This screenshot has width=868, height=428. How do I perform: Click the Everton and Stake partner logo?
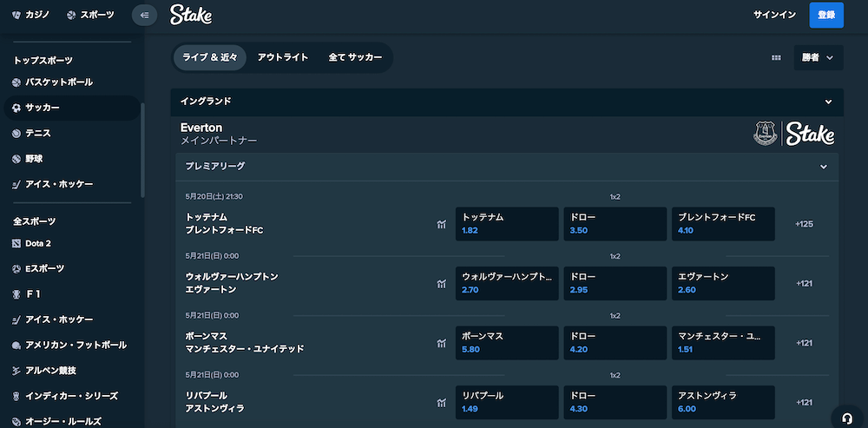[x=794, y=134]
